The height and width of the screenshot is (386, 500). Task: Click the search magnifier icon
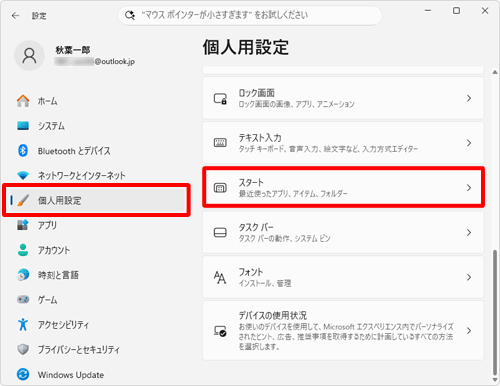pos(130,15)
